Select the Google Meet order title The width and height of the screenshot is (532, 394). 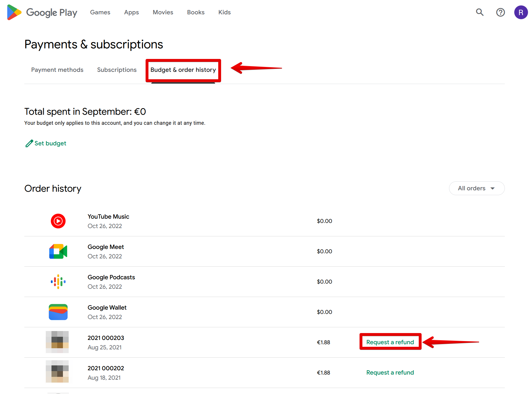[x=106, y=247]
